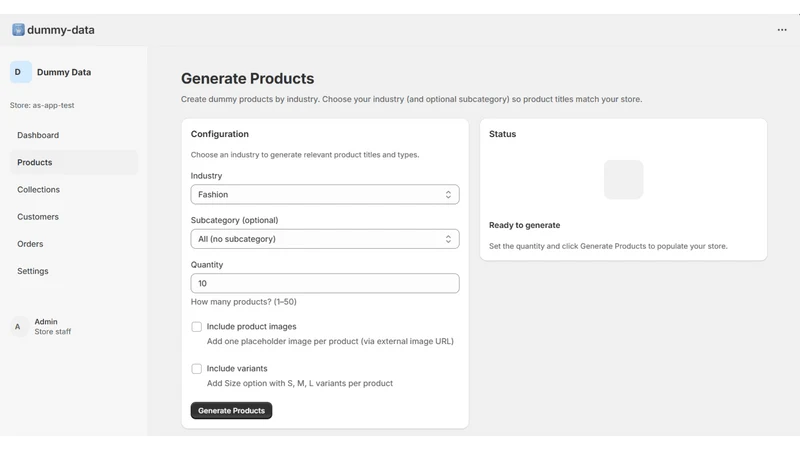Click the 'Store staff' label

point(53,332)
